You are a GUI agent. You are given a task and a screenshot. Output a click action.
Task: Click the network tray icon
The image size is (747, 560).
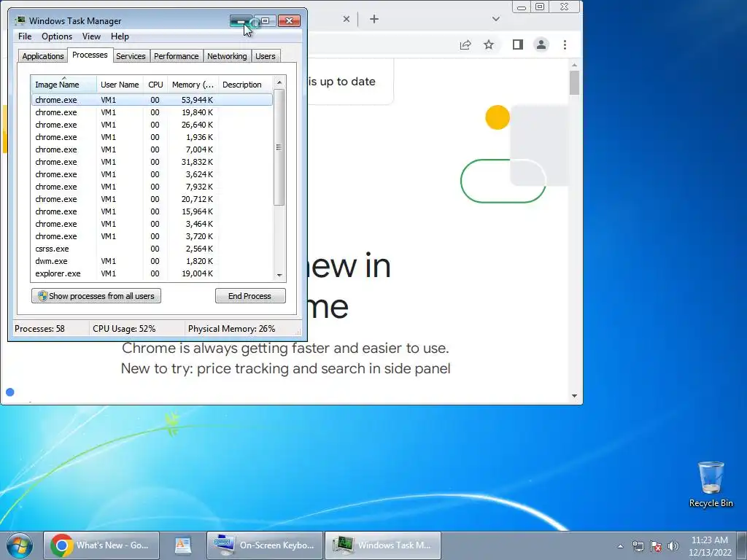[x=638, y=546]
